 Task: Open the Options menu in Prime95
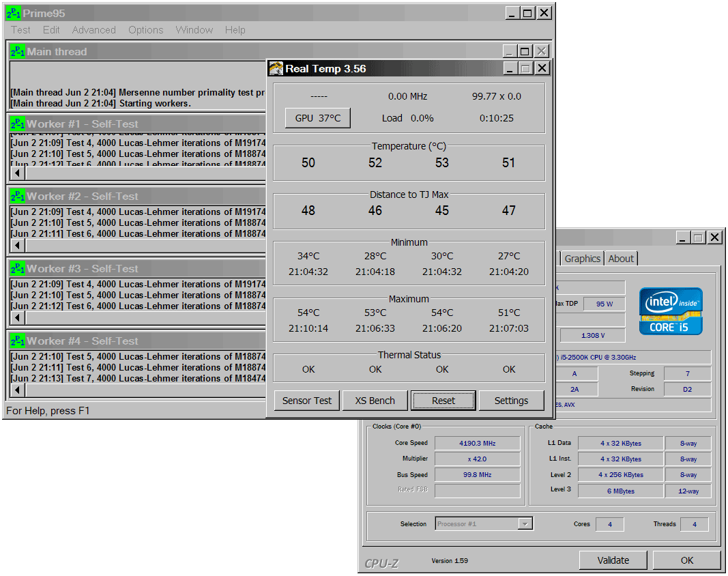(x=145, y=30)
